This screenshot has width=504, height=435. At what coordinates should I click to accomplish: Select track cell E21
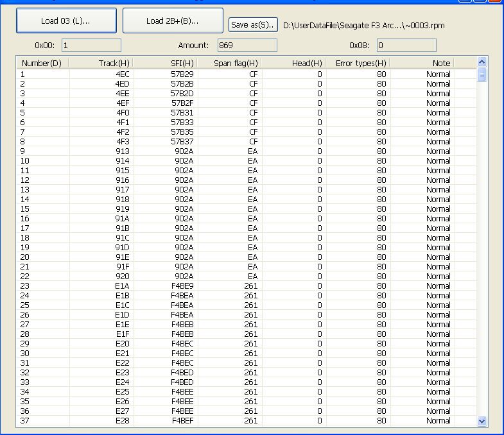click(x=123, y=354)
